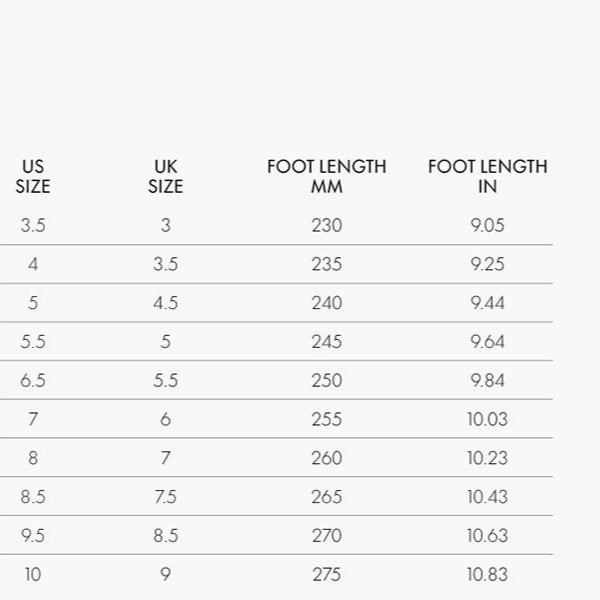Click the 9.05 inch value
The image size is (600, 600).
[x=487, y=226]
